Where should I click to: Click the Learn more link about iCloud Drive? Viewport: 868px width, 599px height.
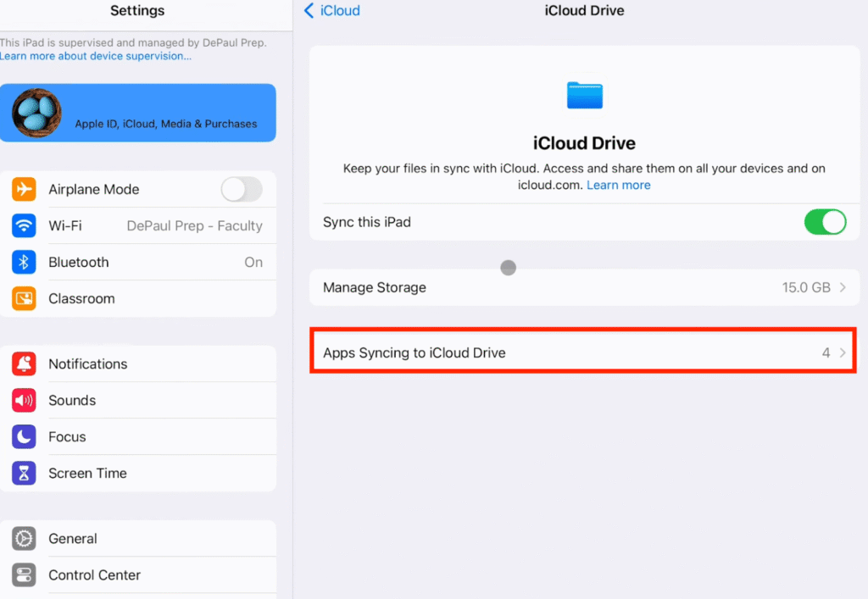tap(618, 185)
